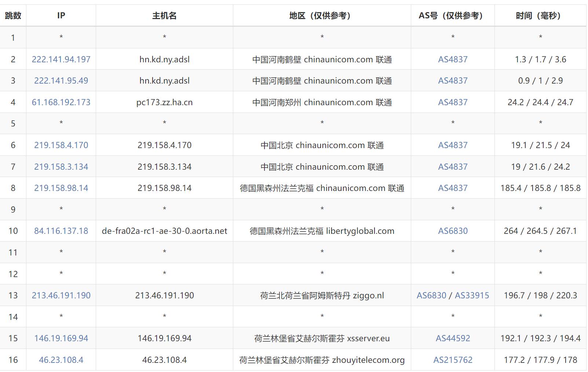
Task: Select hostname cell 146.19.169.94
Action: (164, 338)
